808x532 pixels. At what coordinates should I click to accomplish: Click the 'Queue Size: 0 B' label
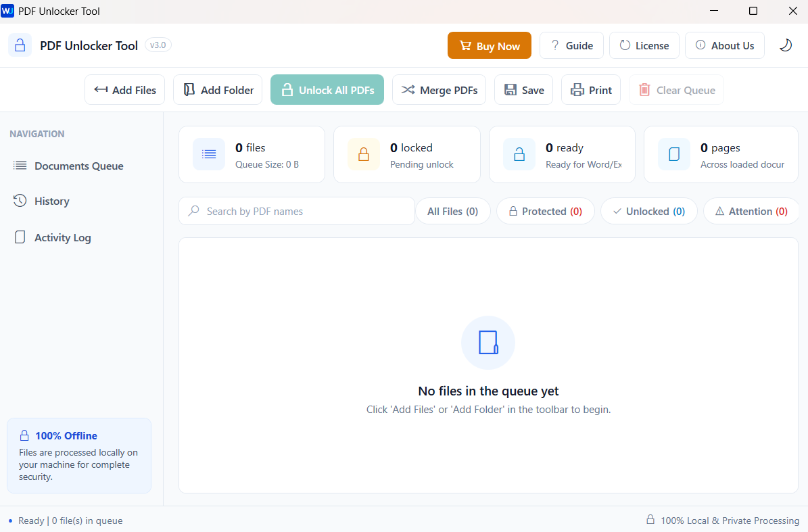click(267, 164)
